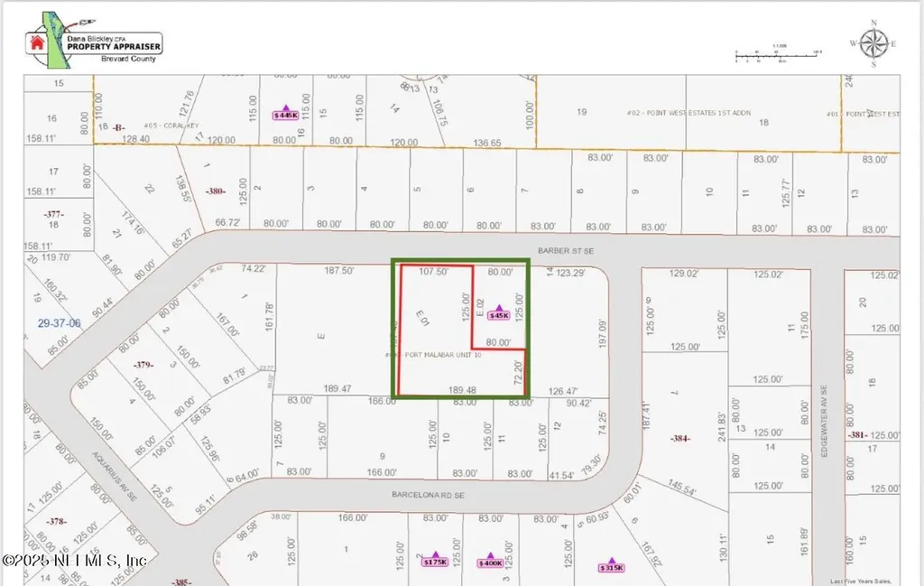Click the 90.42' dimension
Viewport: 924px width, 586px height.
pyautogui.click(x=578, y=404)
